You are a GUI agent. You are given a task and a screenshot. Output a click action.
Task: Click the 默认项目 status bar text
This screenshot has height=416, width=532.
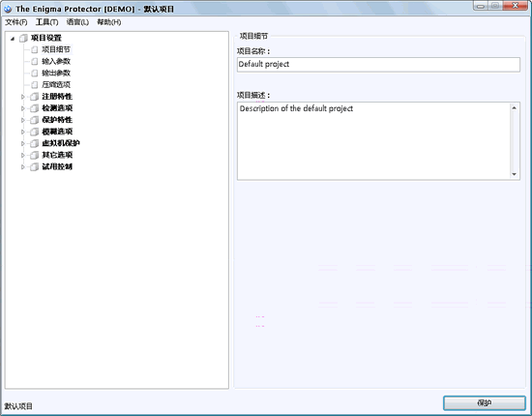click(x=18, y=406)
